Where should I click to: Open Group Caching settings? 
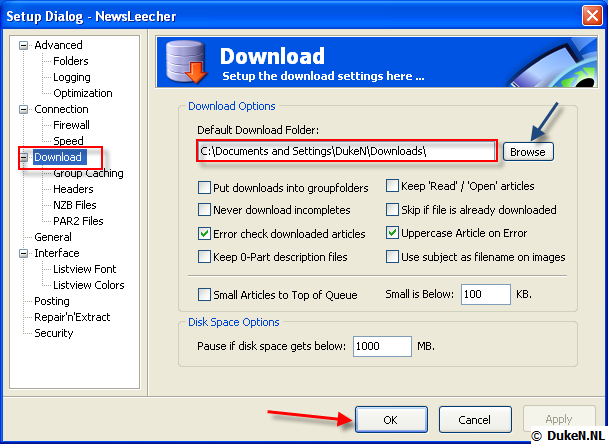[88, 173]
